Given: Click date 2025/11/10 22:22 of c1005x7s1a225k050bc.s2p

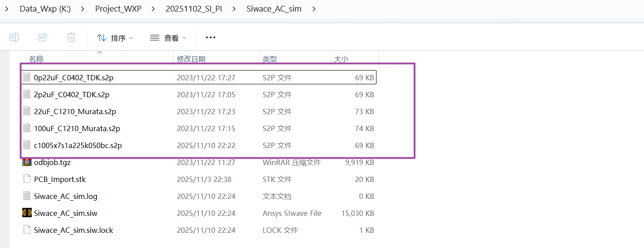Looking at the screenshot, I should 206,145.
